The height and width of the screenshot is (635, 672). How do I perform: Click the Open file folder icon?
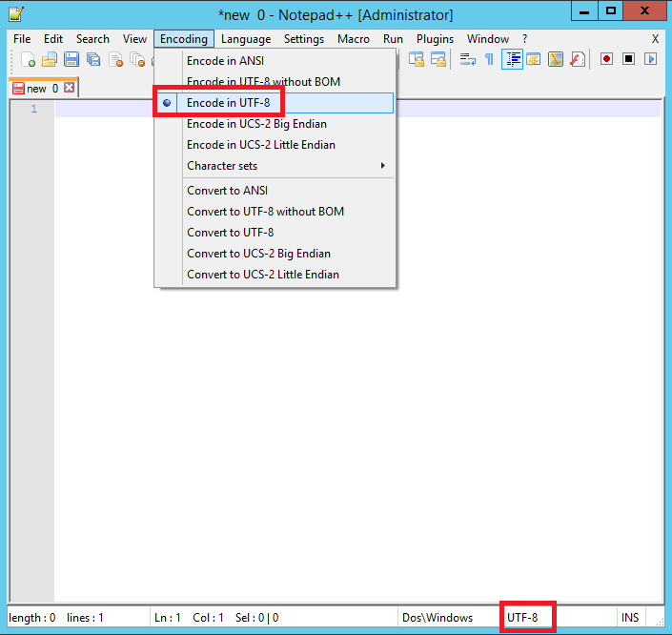point(50,59)
